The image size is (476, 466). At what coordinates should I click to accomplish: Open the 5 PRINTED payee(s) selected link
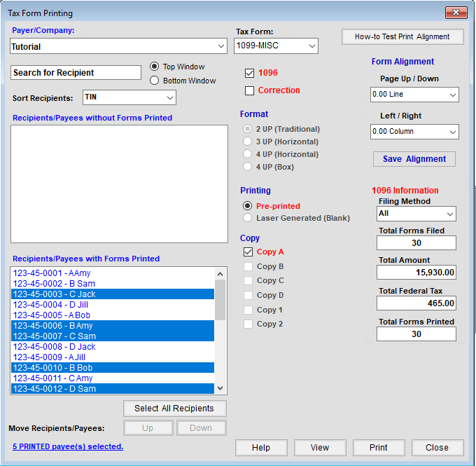tap(68, 446)
